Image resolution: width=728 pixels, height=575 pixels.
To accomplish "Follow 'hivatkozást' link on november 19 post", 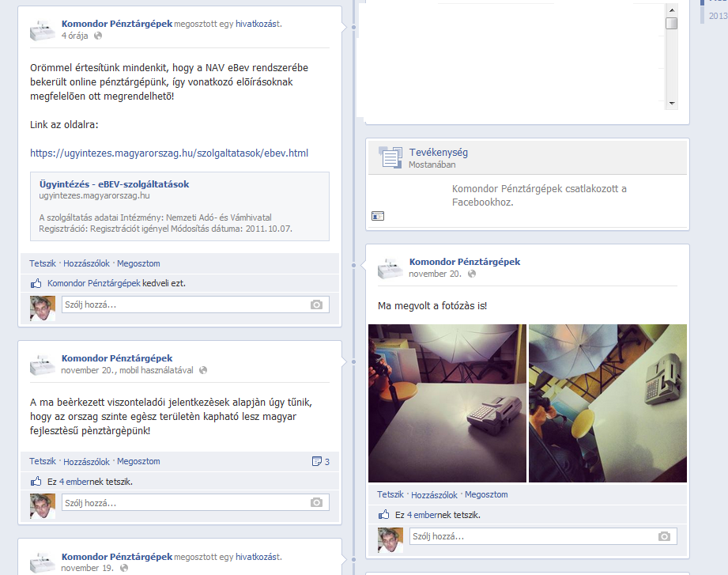I will coord(258,557).
